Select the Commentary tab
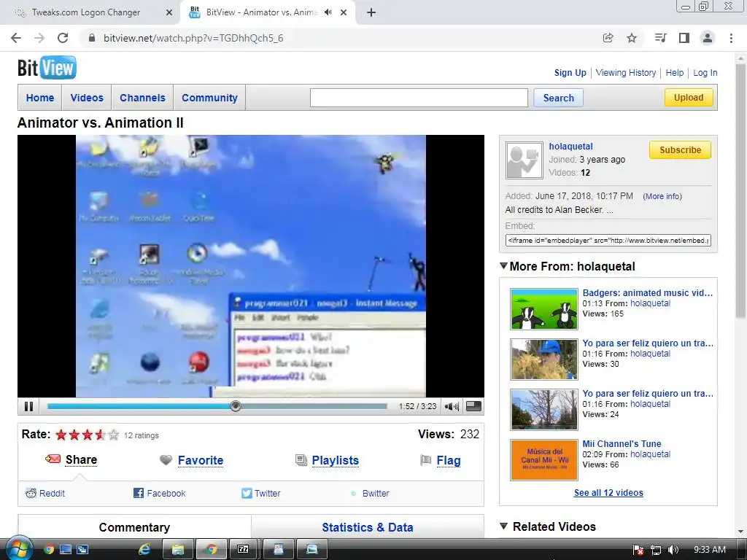The image size is (747, 560). tap(134, 527)
